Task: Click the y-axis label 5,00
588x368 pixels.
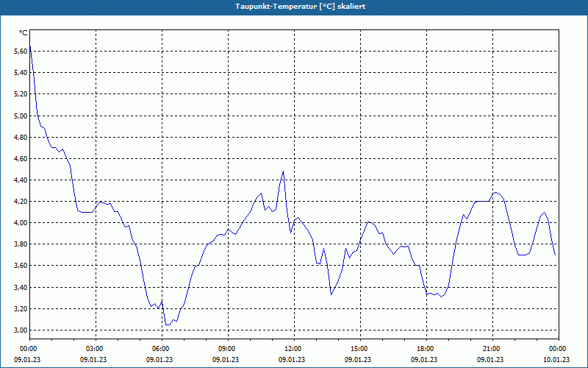Action: (21, 116)
